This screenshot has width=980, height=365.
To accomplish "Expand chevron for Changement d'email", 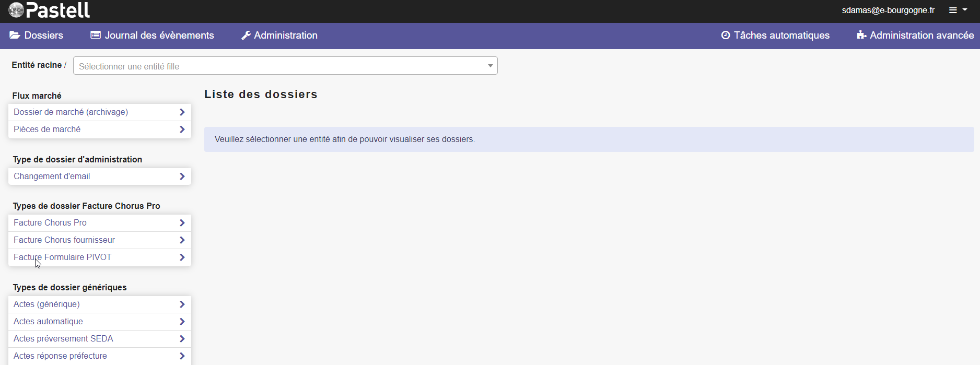I will 182,176.
